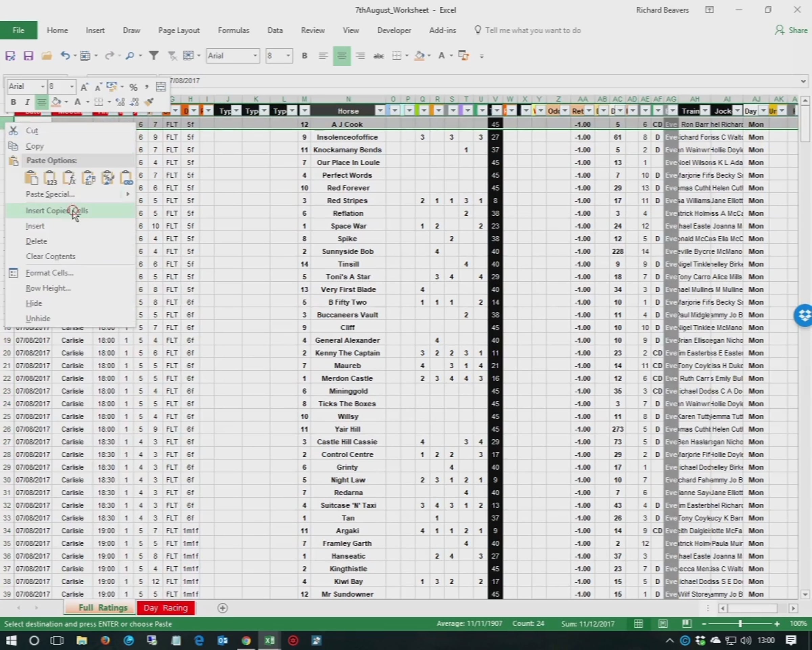Open the Arial font dropdown in top toolbar
Image resolution: width=812 pixels, height=650 pixels.
tap(255, 56)
